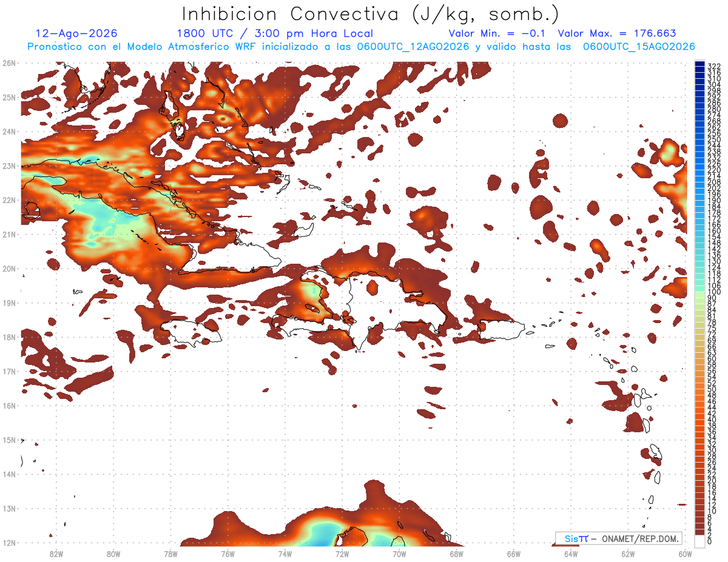This screenshot has width=728, height=562.
Task: Click the latitude label '17N'
Action: tap(9, 371)
